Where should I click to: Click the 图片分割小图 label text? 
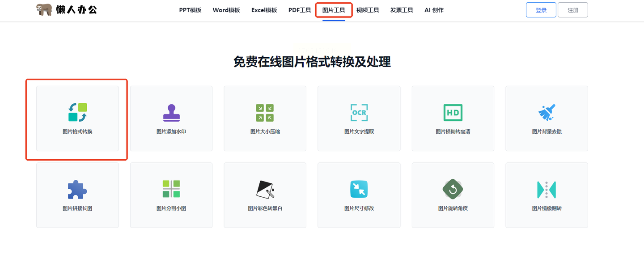pos(171,208)
